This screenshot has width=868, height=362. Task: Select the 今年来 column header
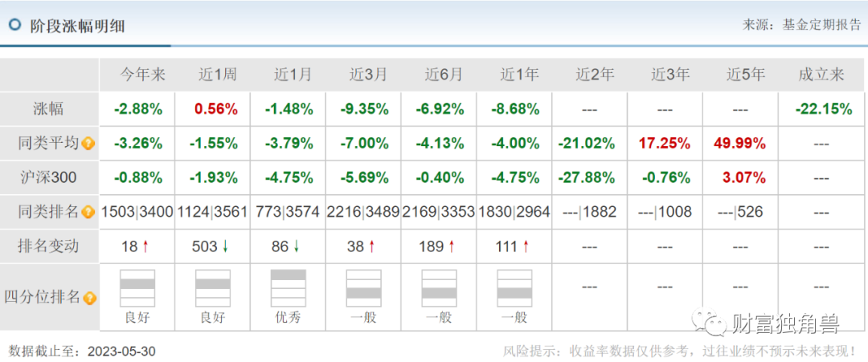[143, 75]
